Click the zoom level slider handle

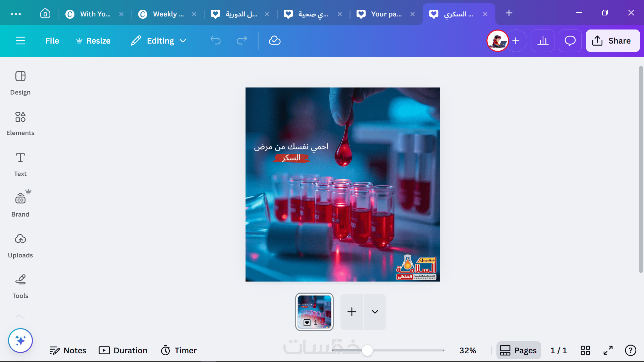click(367, 350)
